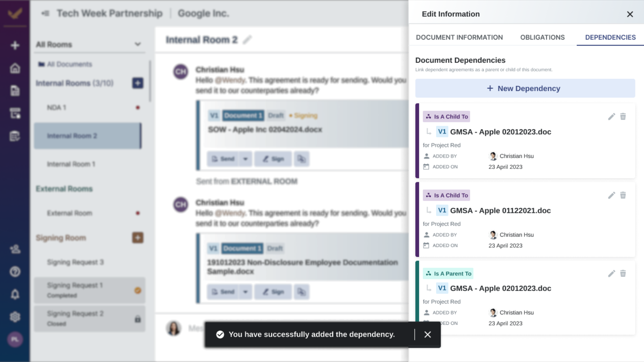Open All Documents folder
The width and height of the screenshot is (644, 362).
point(65,64)
